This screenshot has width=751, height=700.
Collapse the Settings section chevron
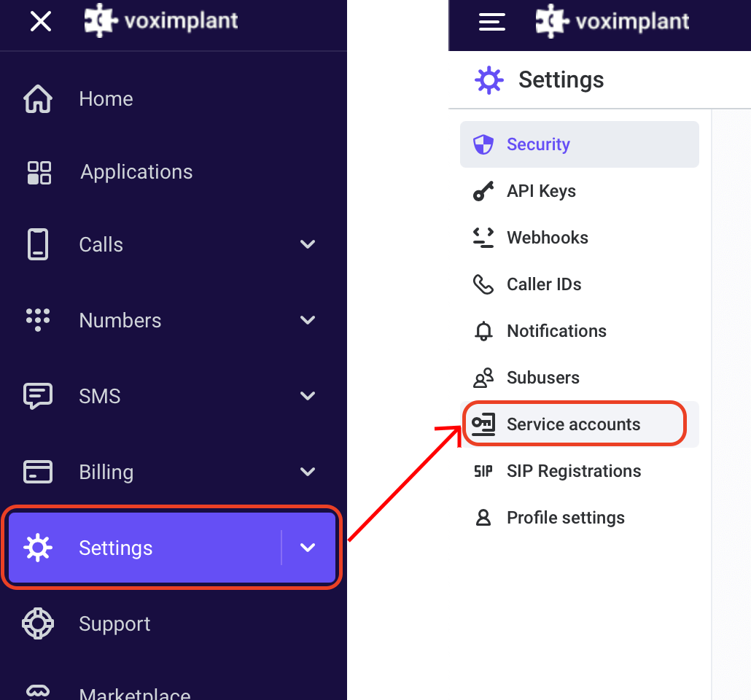click(x=307, y=547)
